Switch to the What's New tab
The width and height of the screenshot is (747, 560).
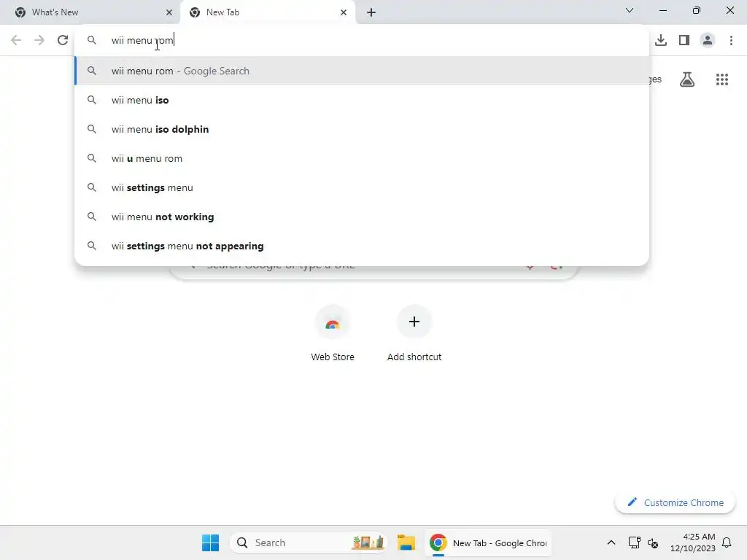(90, 12)
